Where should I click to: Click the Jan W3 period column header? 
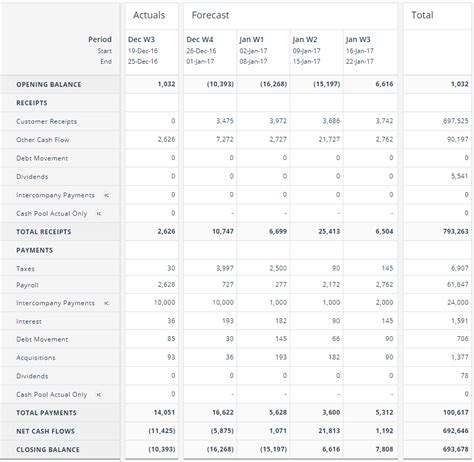click(358, 39)
